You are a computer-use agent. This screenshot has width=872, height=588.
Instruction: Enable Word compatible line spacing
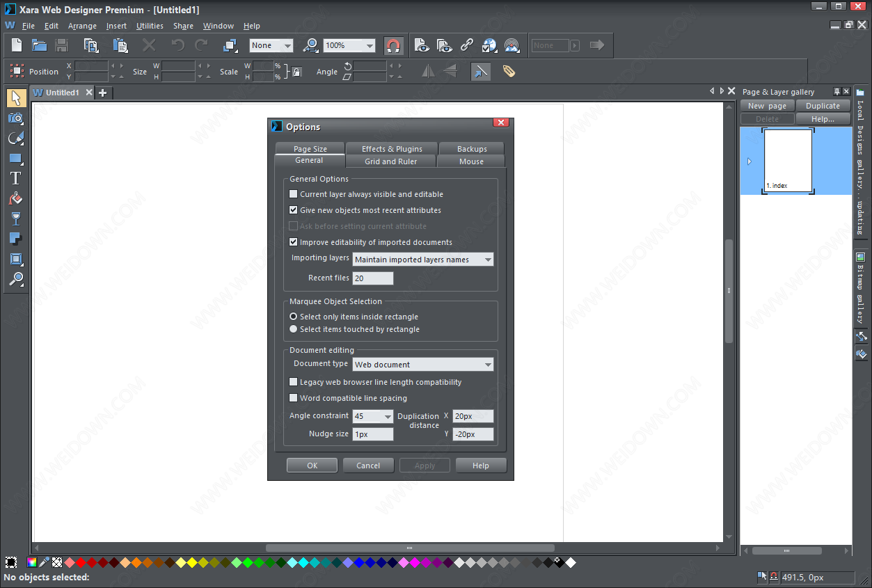tap(293, 398)
